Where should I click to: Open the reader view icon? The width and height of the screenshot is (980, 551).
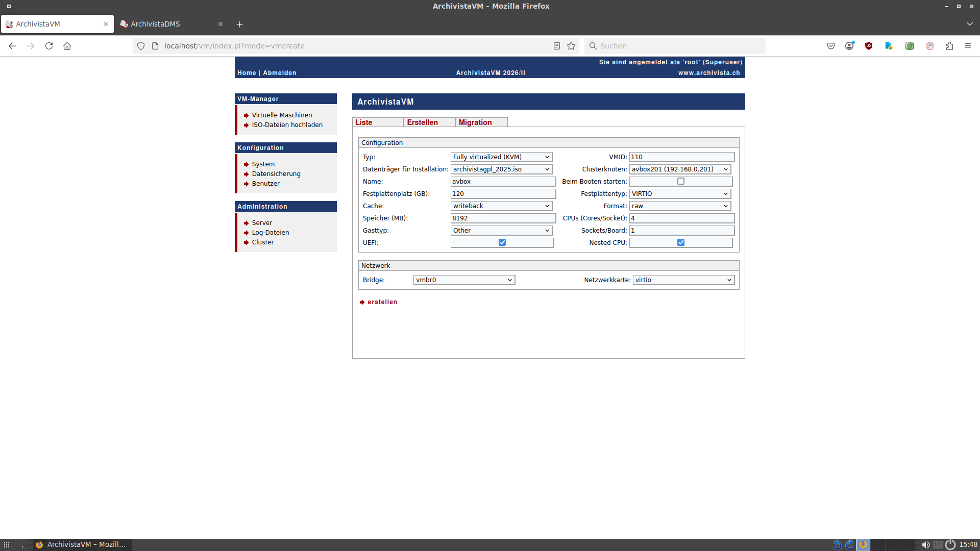coord(557,46)
